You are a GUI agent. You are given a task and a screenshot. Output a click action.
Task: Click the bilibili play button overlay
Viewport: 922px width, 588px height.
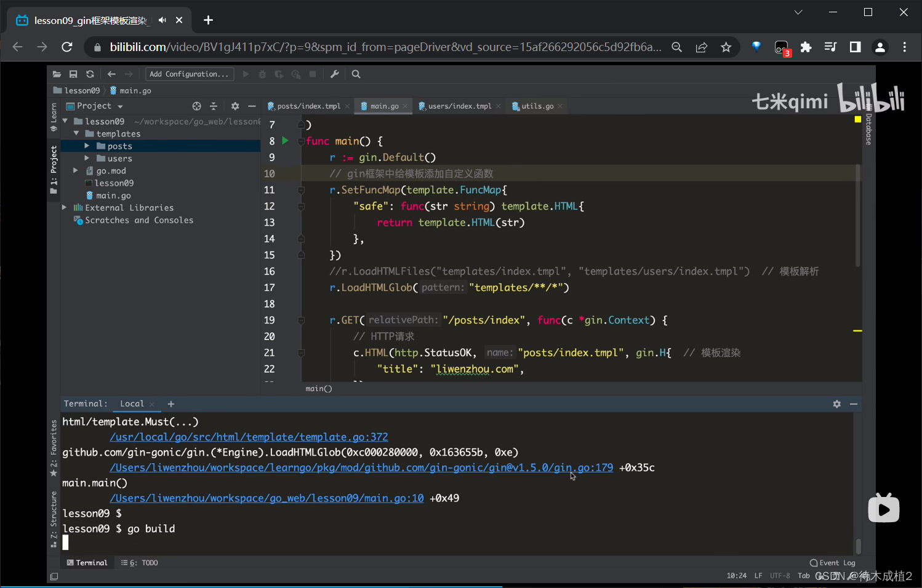[x=883, y=509]
